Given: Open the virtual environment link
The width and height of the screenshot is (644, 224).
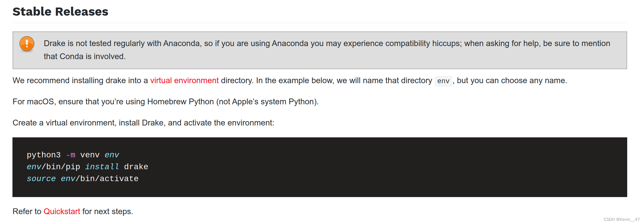Looking at the screenshot, I should (184, 81).
